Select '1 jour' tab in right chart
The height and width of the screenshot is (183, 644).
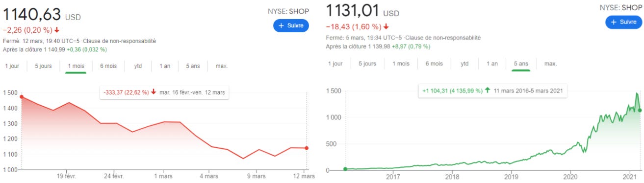[x=335, y=64]
